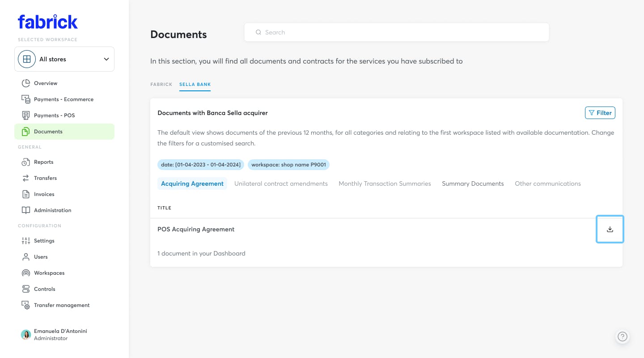Click the TITLE column header

click(165, 208)
